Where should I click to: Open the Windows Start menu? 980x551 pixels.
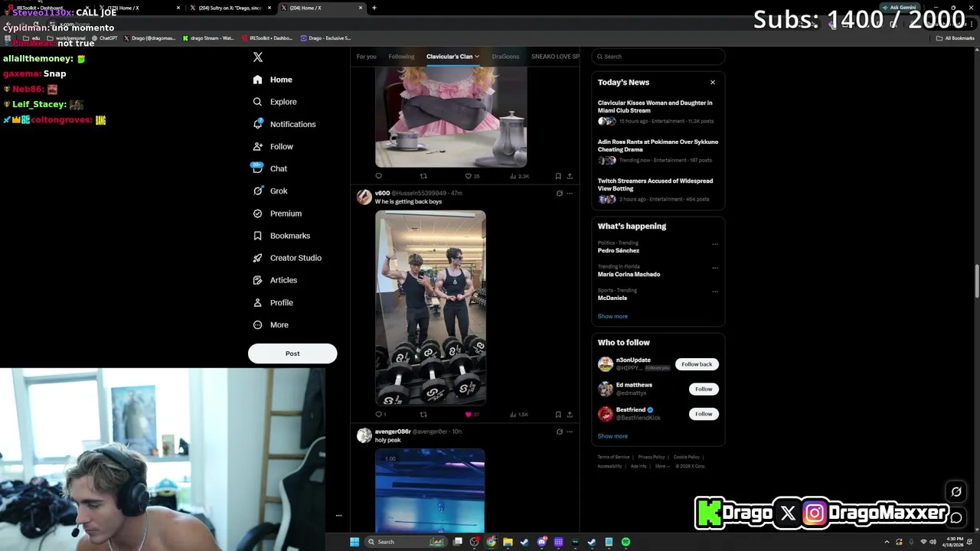click(x=354, y=542)
